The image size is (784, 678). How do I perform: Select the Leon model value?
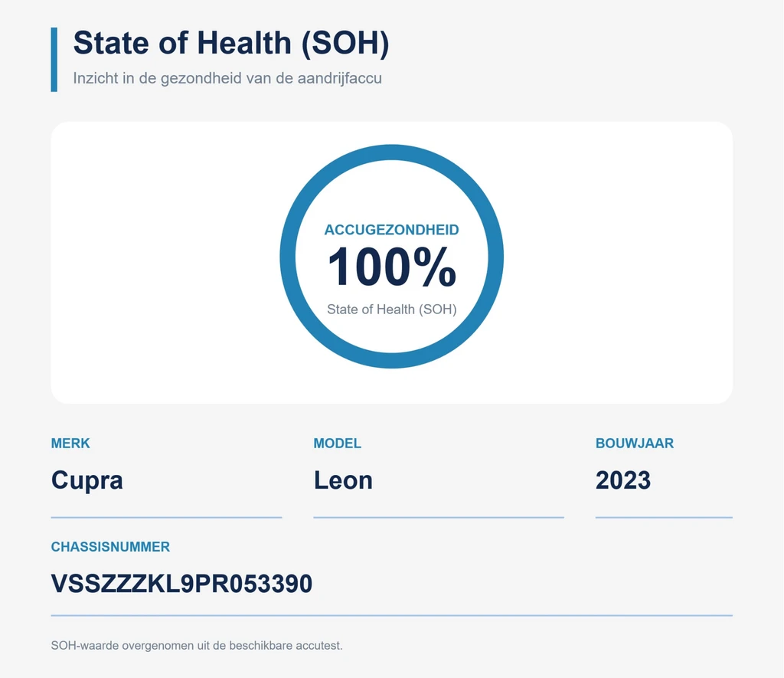coord(343,480)
